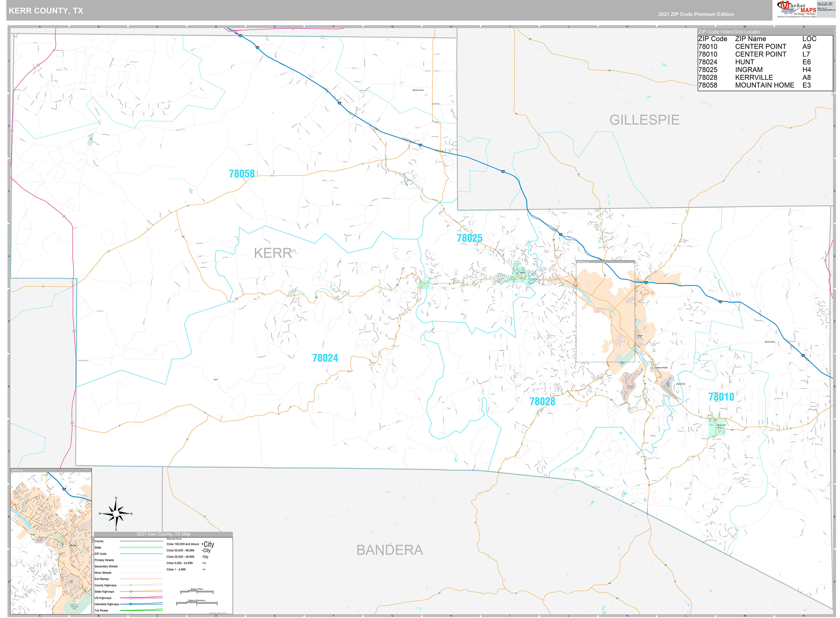Click ZIP code label 78028 on map

542,401
